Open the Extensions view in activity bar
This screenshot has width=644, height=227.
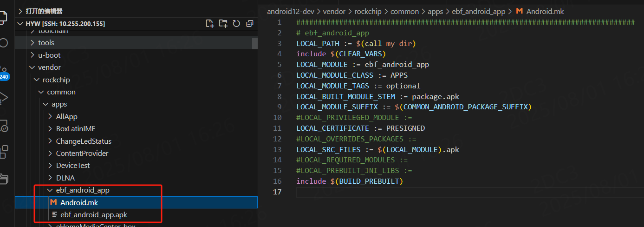[x=3, y=152]
